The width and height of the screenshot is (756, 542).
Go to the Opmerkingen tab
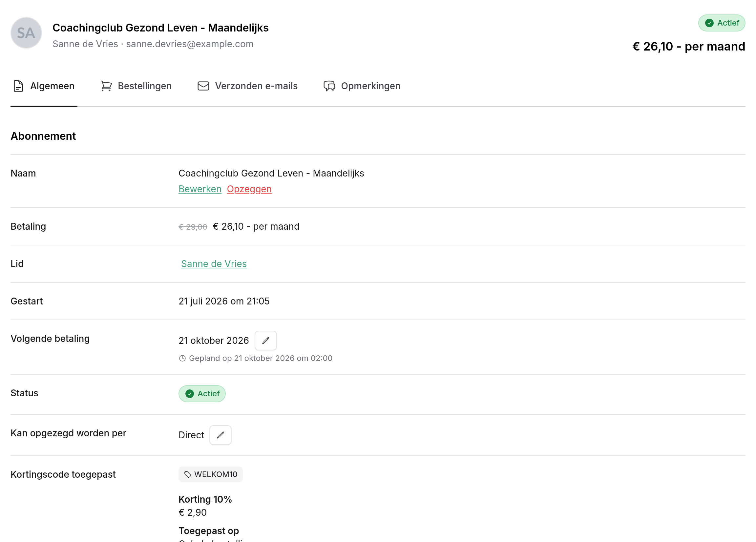362,86
